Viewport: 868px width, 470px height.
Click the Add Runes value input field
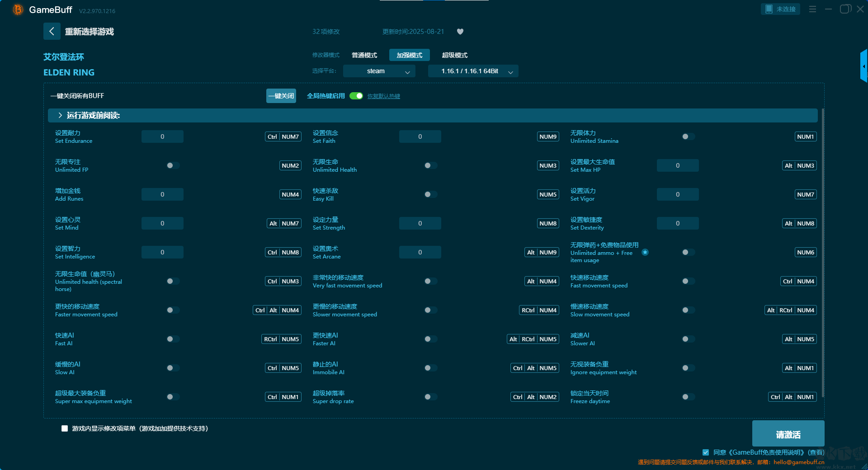pyautogui.click(x=162, y=194)
